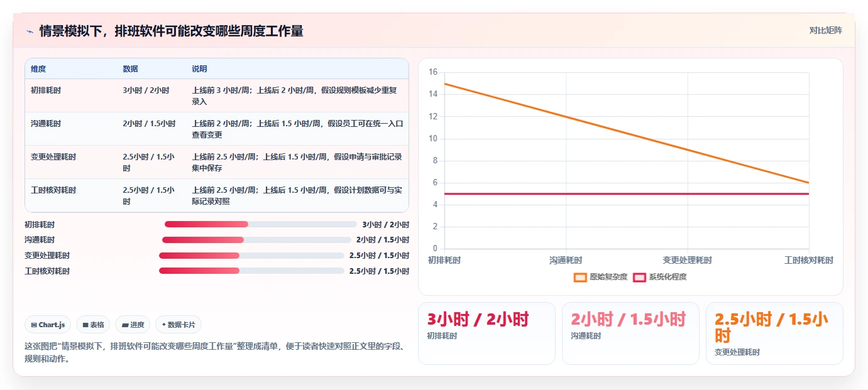The height and width of the screenshot is (390, 868).
Task: Click the 初排耗时 x-axis label
Action: pyautogui.click(x=444, y=260)
